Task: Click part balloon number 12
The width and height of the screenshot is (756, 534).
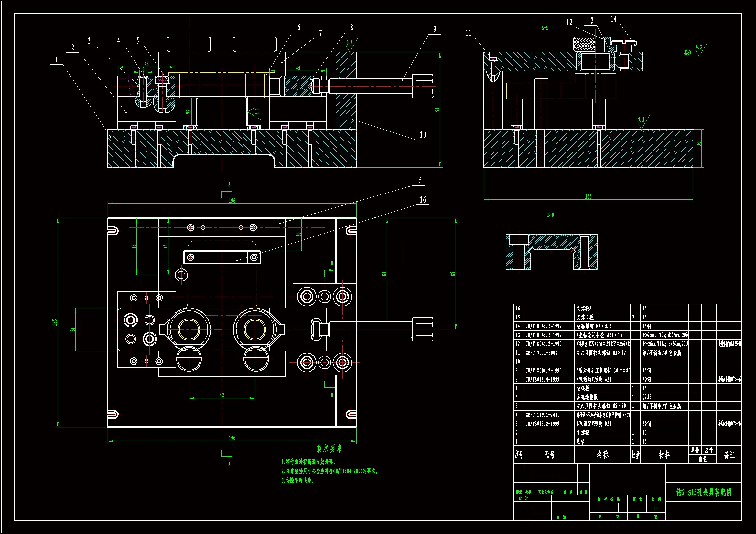Action: tap(569, 22)
